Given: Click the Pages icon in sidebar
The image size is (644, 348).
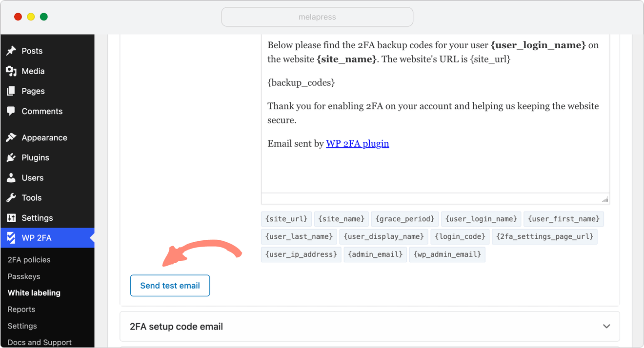Looking at the screenshot, I should click(11, 91).
